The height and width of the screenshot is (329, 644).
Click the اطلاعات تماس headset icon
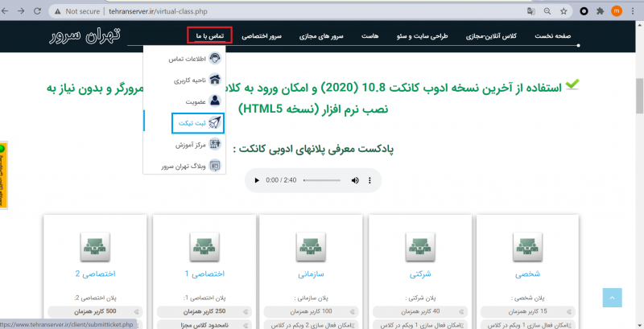(216, 59)
